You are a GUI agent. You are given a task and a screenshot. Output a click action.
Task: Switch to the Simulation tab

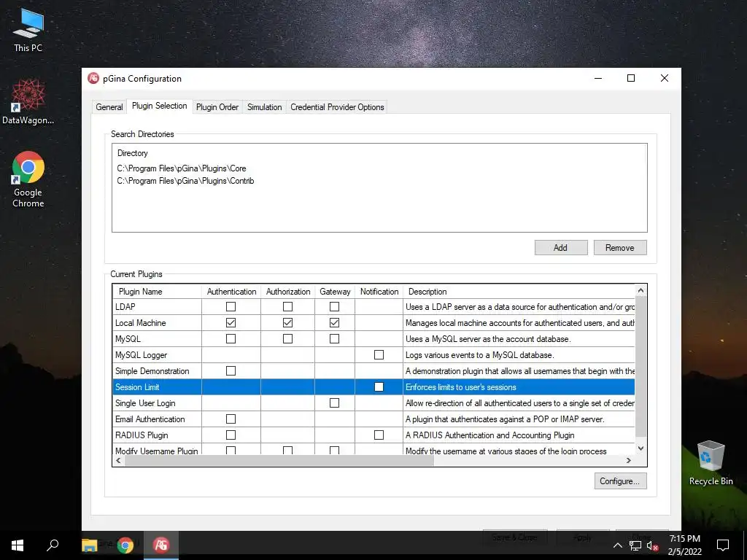point(264,107)
